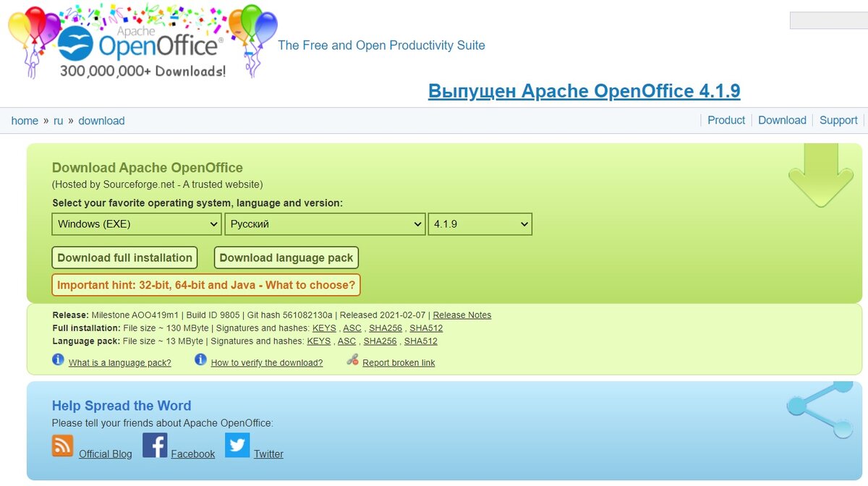Click the broken link report icon

353,359
